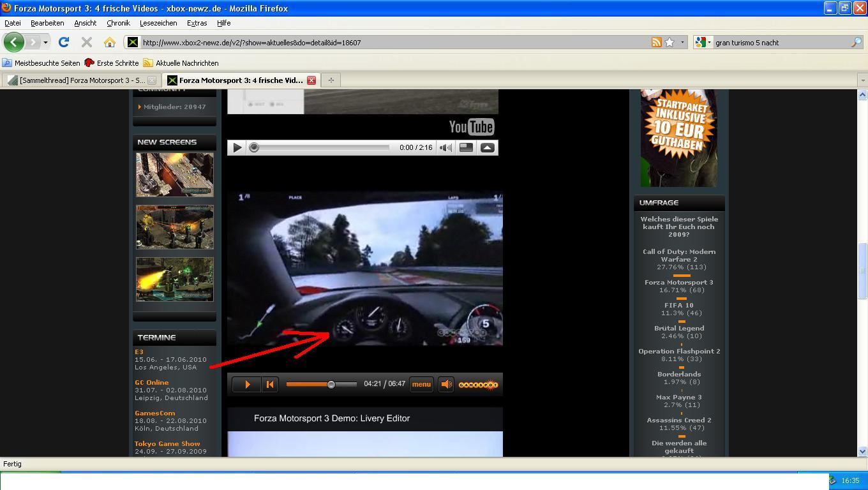Click the stop loading X icon
The width and height of the screenshot is (868, 490).
pos(86,42)
